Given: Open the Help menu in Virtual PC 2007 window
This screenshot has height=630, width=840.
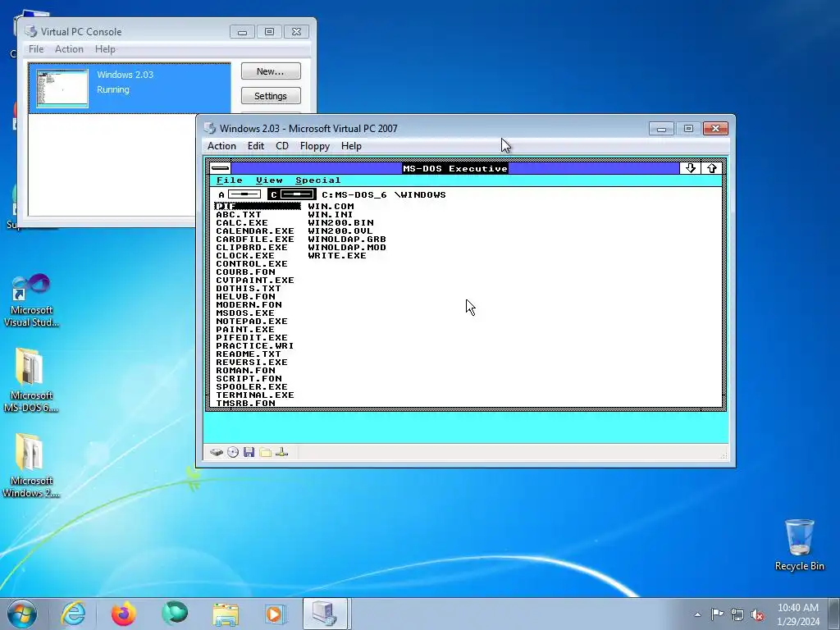Looking at the screenshot, I should [351, 146].
